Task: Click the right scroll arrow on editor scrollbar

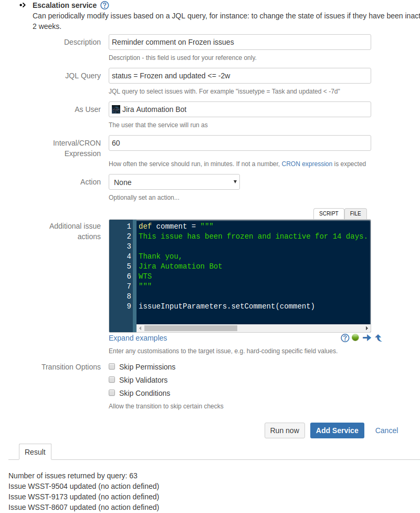Action: (367, 328)
